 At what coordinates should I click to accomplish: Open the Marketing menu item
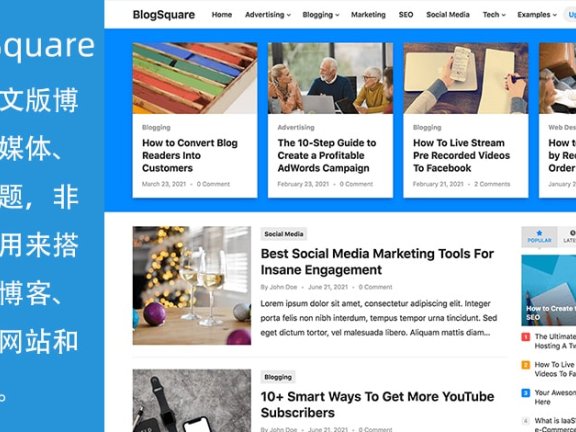(368, 15)
